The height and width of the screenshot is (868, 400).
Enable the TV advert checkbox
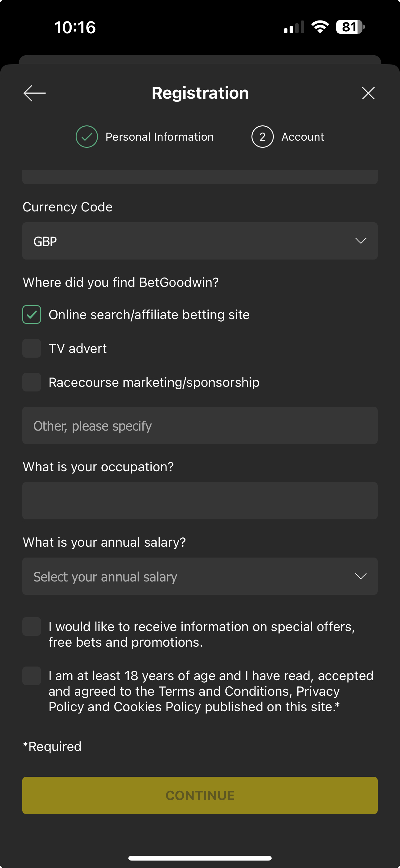click(x=31, y=348)
